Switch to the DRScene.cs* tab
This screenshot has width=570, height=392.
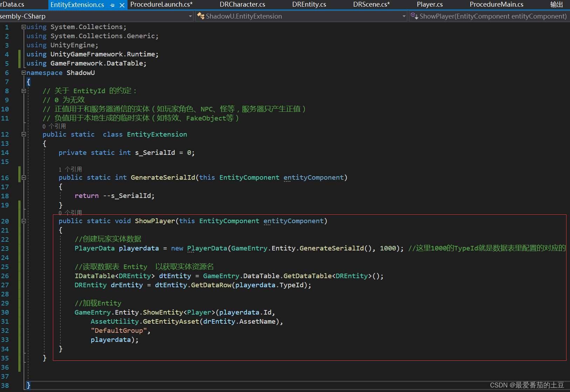point(371,5)
